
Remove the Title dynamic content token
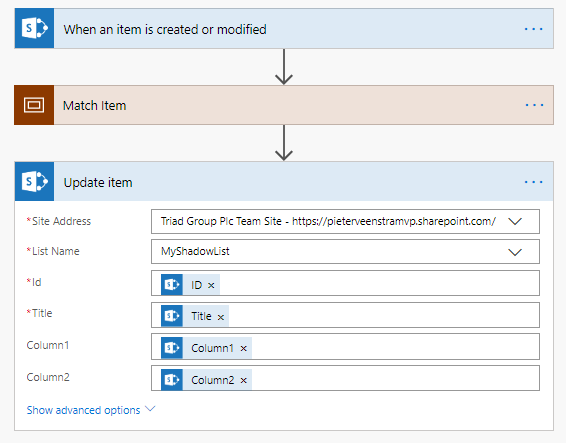[221, 317]
